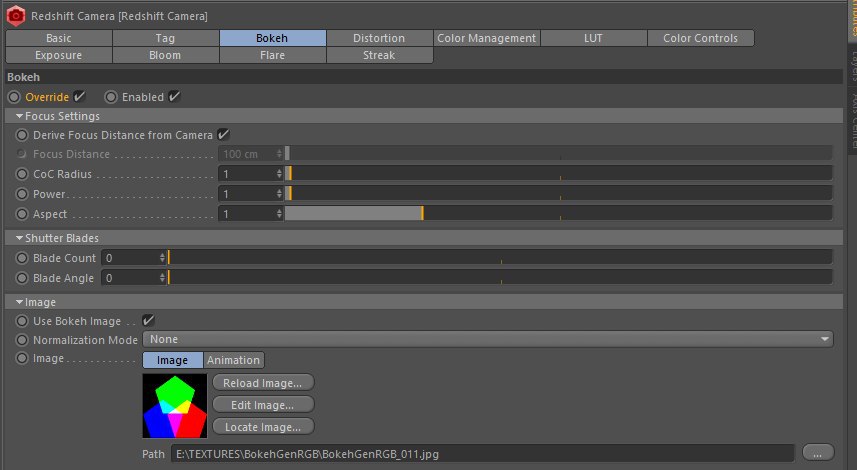
Task: Click the Power value field
Action: 247,194
